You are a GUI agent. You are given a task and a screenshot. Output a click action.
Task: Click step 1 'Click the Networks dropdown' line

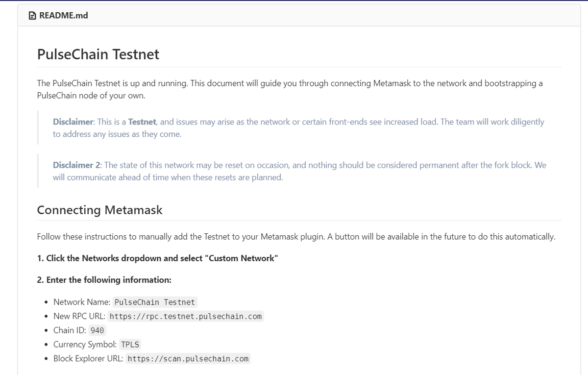click(x=158, y=258)
